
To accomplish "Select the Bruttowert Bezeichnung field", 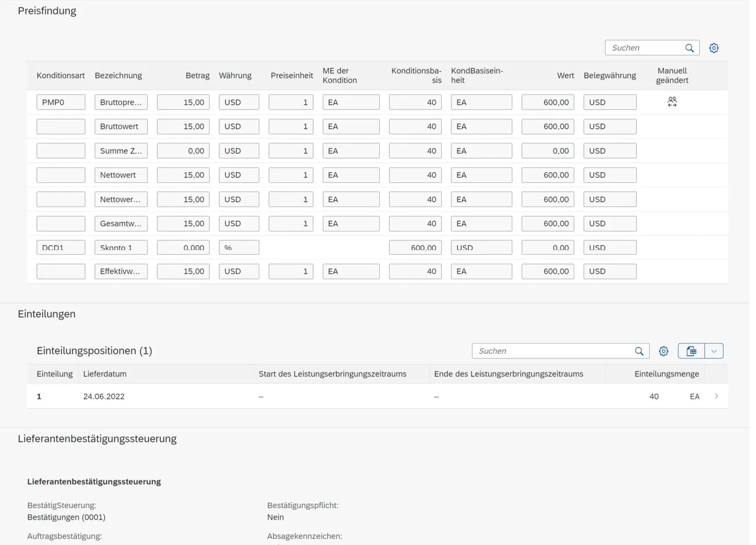I will 121,126.
